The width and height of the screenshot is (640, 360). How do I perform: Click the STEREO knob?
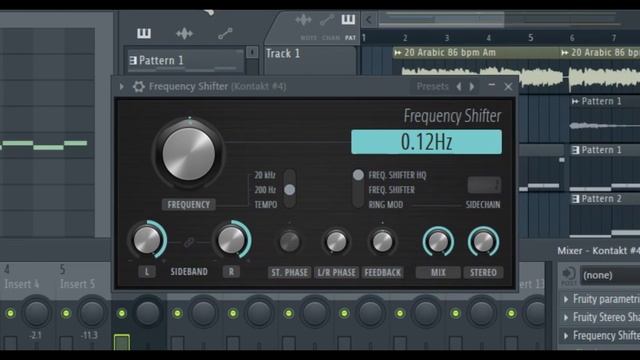click(483, 242)
